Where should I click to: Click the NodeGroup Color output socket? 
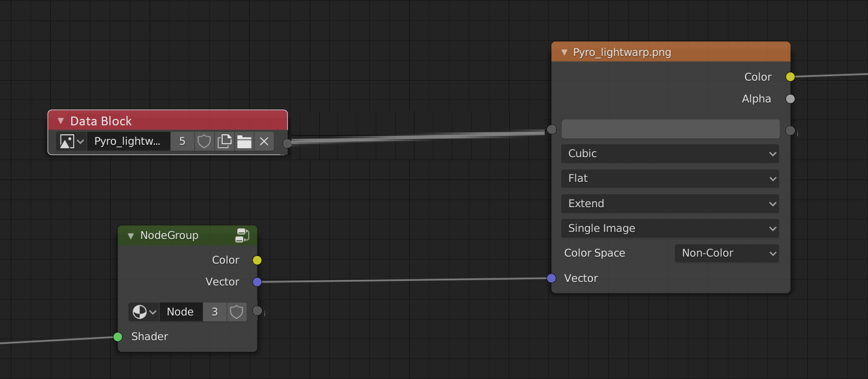point(257,260)
